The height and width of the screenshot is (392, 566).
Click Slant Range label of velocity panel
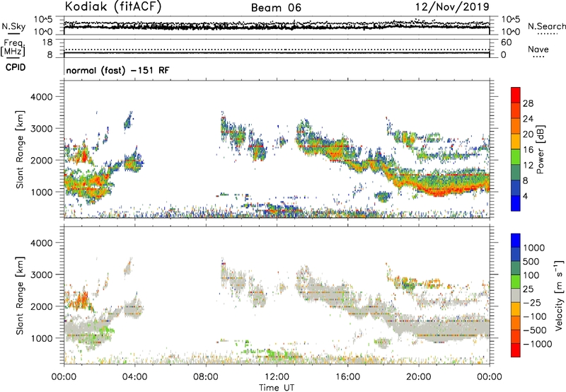point(20,296)
